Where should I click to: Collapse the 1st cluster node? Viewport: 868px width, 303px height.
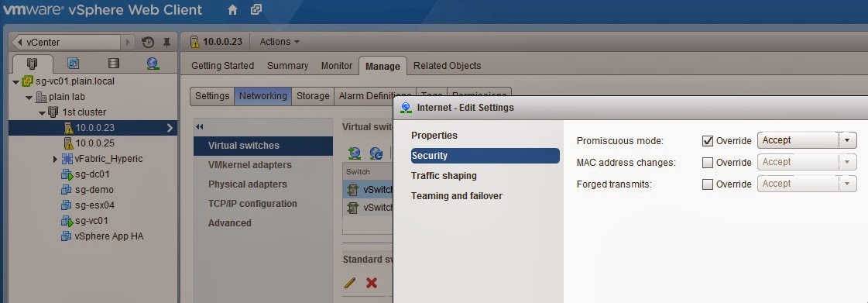[42, 112]
